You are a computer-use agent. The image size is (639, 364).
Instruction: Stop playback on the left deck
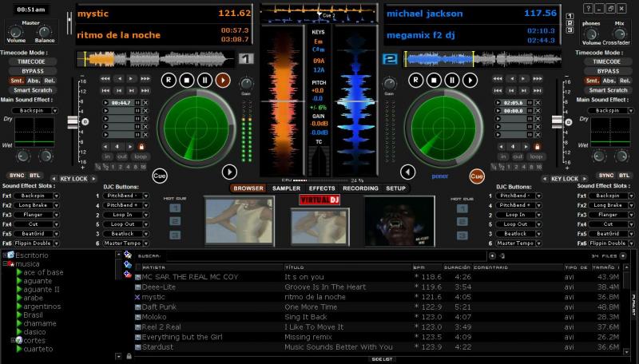click(187, 80)
